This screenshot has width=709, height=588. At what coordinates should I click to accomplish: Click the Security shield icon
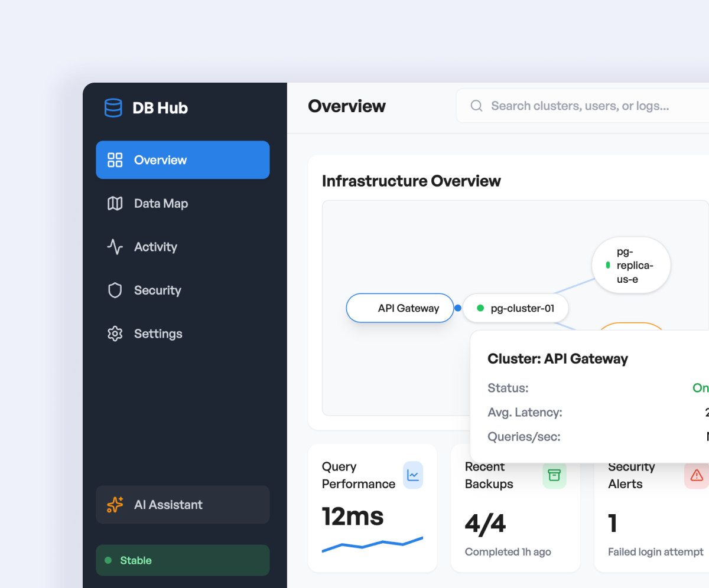[x=115, y=290]
